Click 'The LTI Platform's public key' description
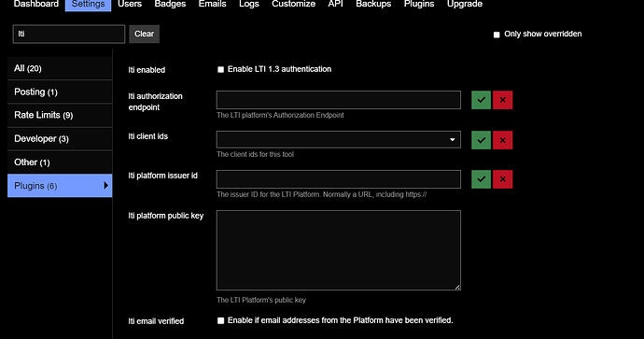 click(x=261, y=300)
